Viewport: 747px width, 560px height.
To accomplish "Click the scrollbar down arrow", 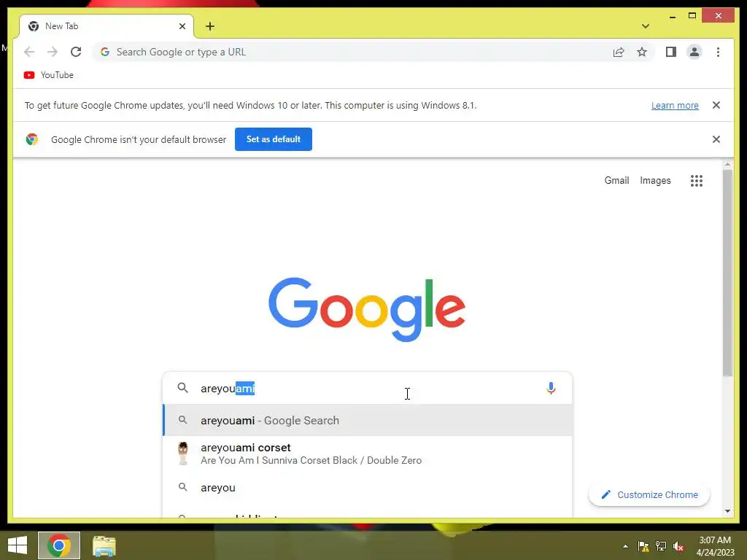I will tap(727, 511).
